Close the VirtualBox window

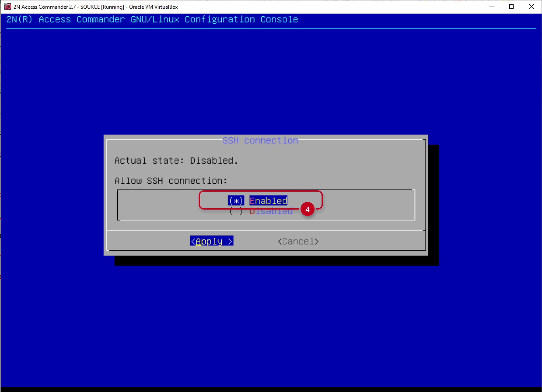tap(531, 7)
